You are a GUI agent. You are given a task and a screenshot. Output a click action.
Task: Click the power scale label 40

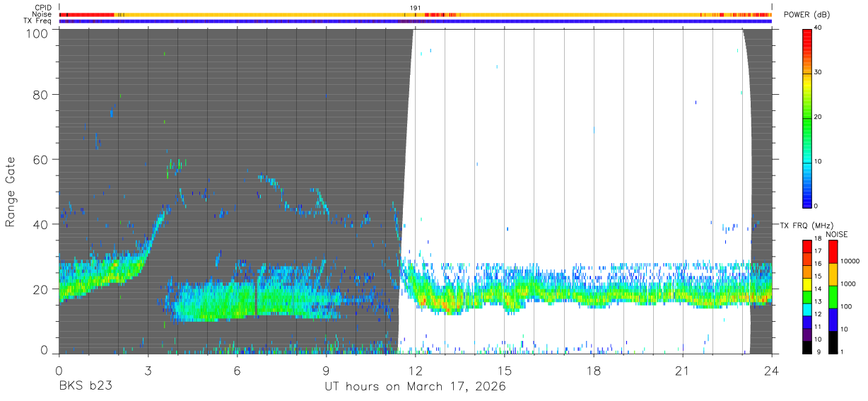click(x=819, y=28)
